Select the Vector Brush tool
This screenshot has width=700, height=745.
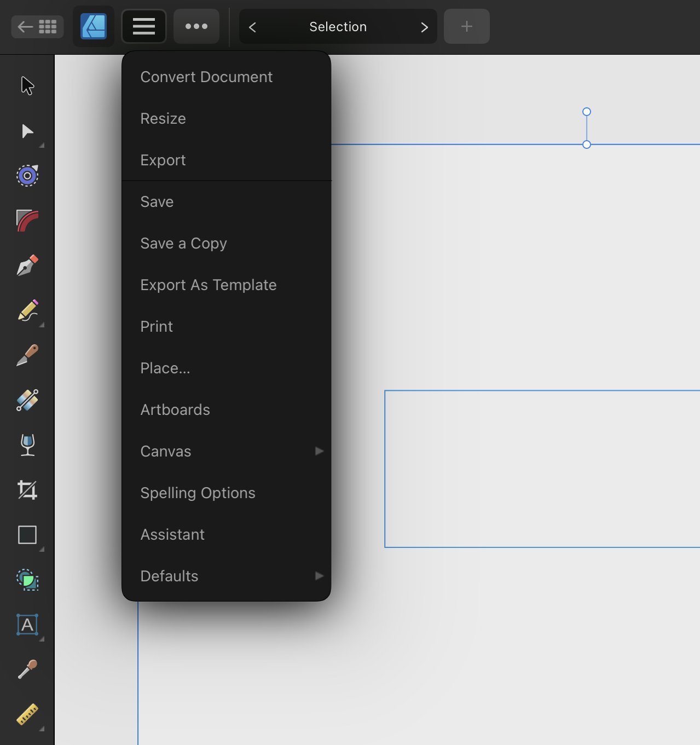pos(27,355)
